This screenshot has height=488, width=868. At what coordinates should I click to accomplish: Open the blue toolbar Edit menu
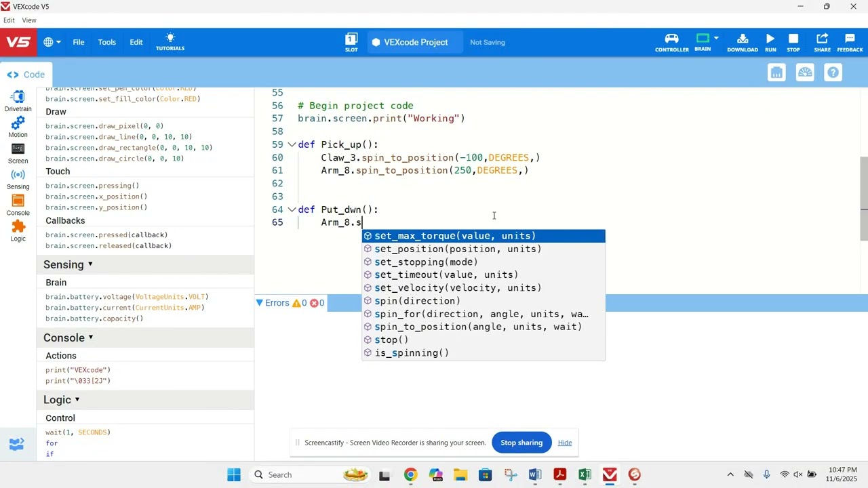click(136, 42)
